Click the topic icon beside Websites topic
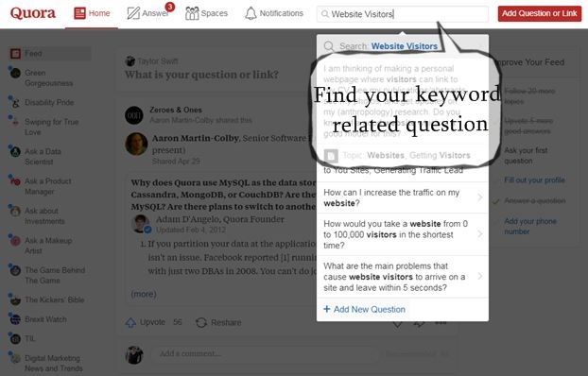588x376 pixels. (331, 156)
